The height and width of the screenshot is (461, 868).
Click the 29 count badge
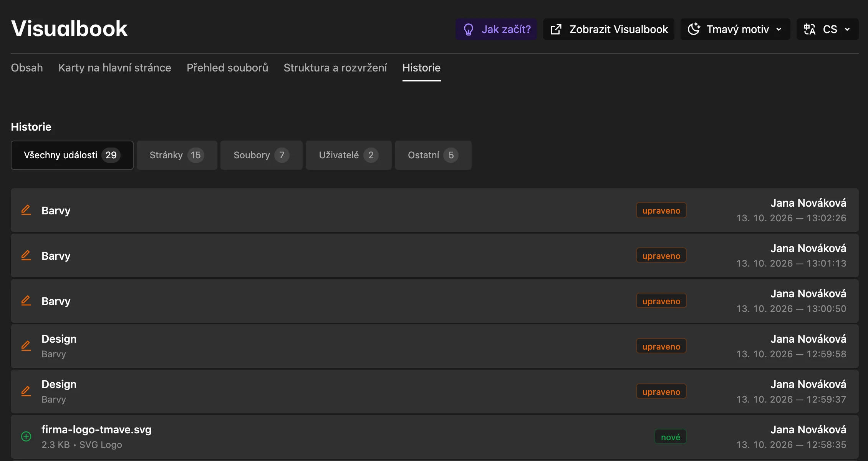click(111, 155)
